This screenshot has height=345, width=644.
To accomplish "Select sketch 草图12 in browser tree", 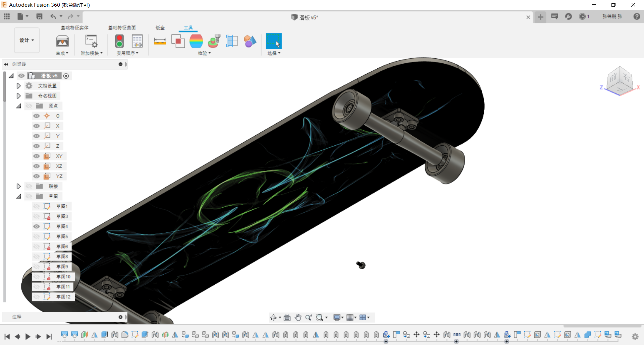I will click(63, 297).
